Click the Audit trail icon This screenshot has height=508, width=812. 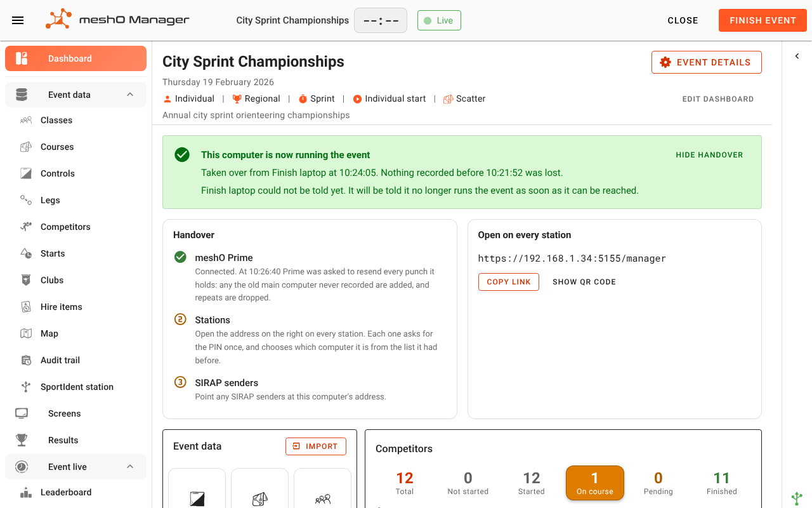(x=26, y=360)
